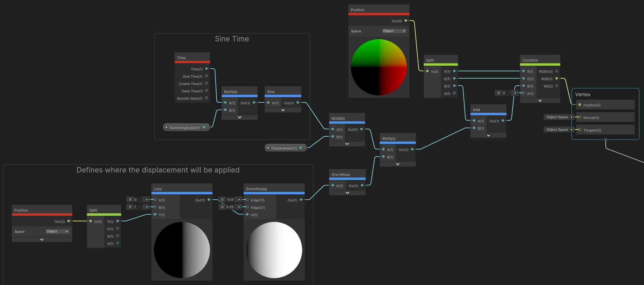This screenshot has width=644, height=285.
Task: Click the Sine Time(1) output port
Action: pos(206,76)
